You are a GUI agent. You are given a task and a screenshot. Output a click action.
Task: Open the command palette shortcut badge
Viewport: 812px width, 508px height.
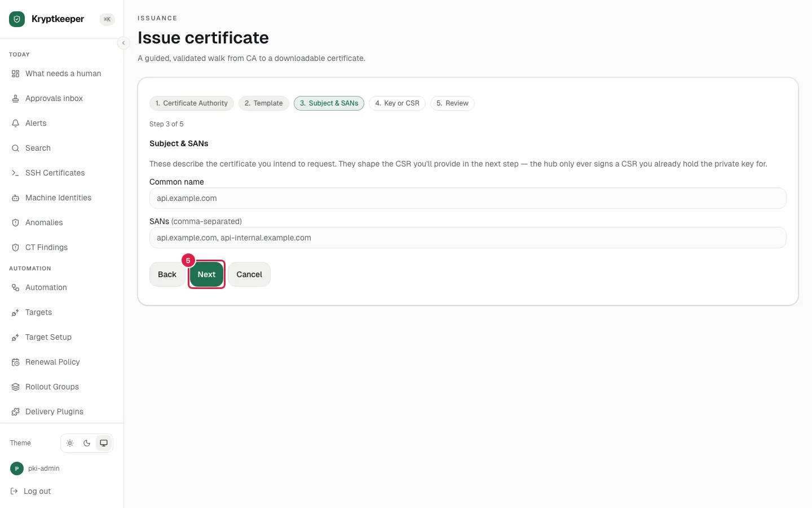[107, 19]
